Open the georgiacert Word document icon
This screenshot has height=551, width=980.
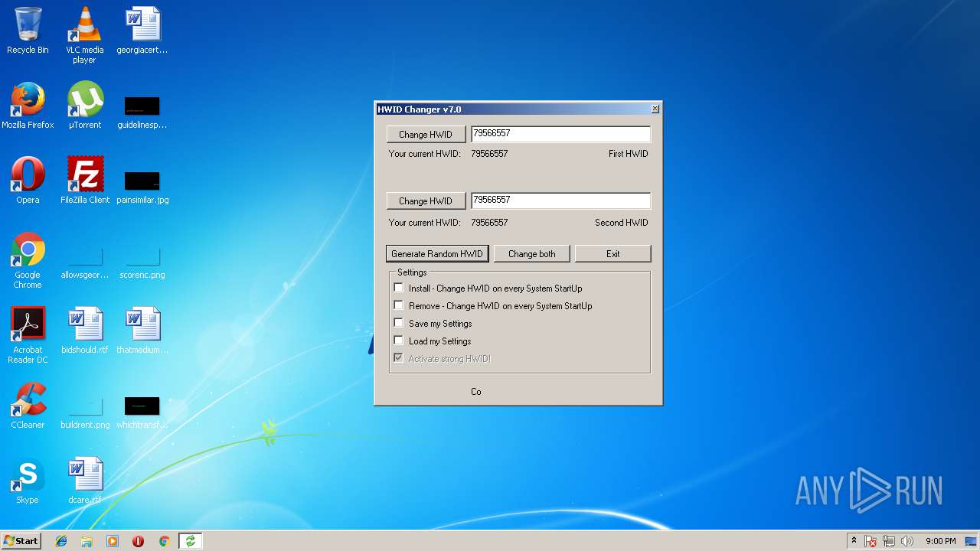coord(142,31)
